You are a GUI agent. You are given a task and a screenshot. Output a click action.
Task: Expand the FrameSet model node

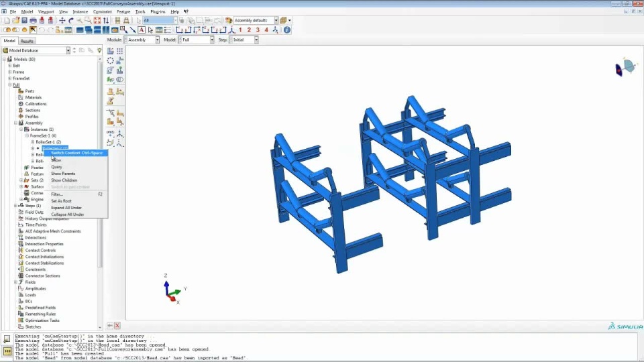[10, 78]
